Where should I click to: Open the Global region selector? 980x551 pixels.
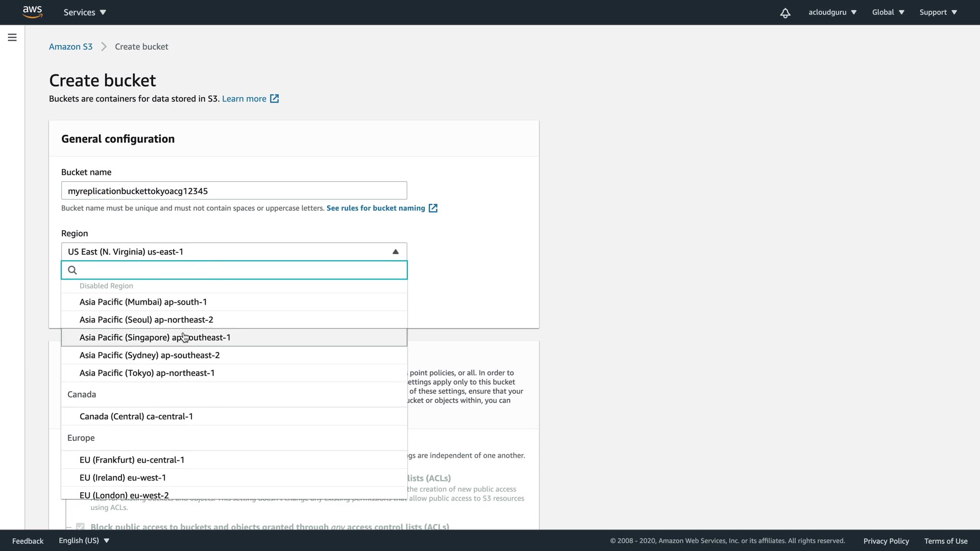pyautogui.click(x=888, y=12)
